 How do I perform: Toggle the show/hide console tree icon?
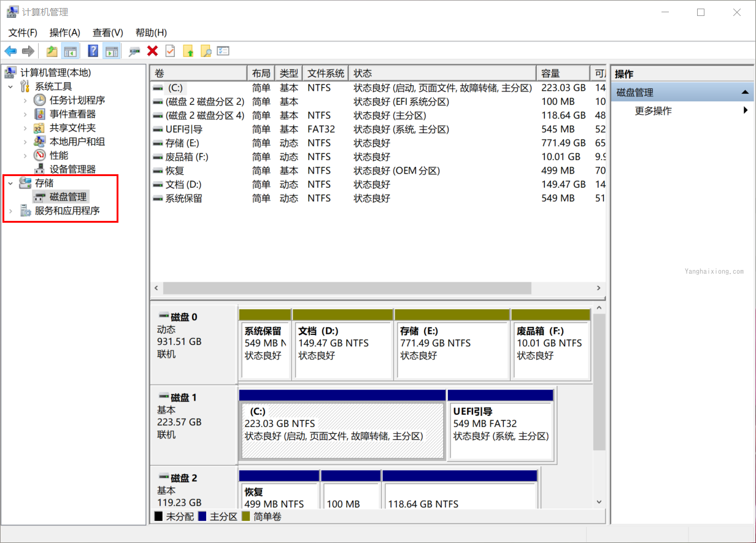pyautogui.click(x=71, y=51)
